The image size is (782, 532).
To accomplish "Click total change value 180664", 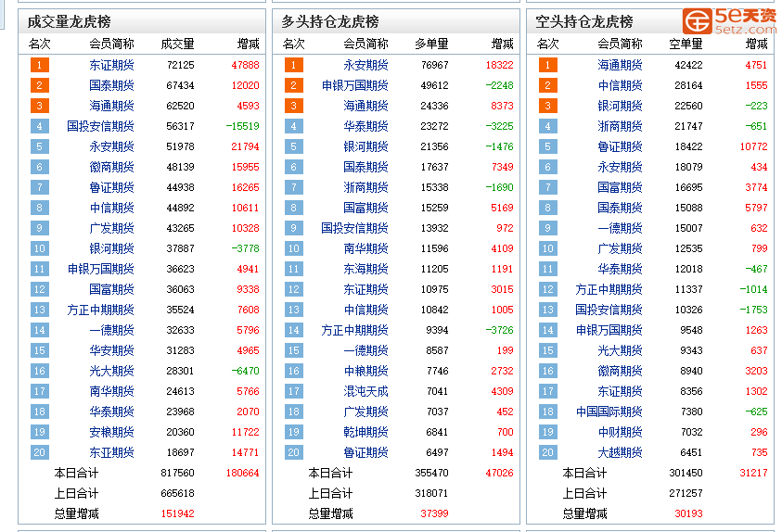I will pos(243,474).
